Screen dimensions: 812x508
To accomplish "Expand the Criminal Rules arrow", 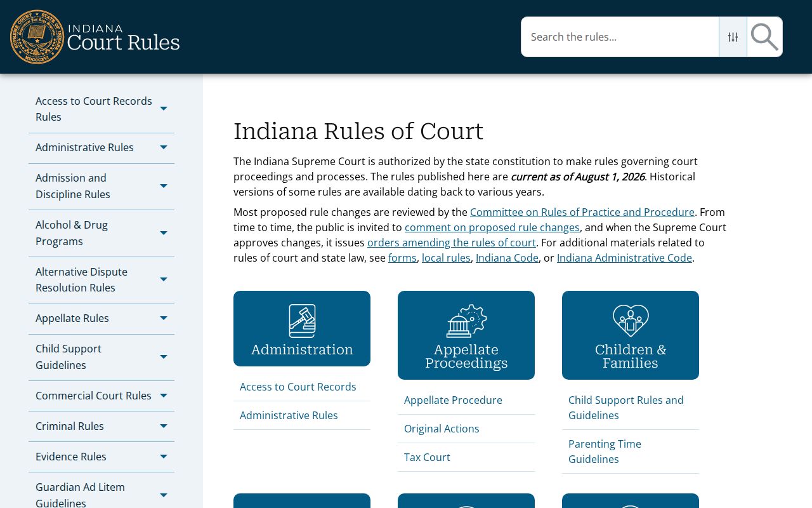I will tap(164, 426).
